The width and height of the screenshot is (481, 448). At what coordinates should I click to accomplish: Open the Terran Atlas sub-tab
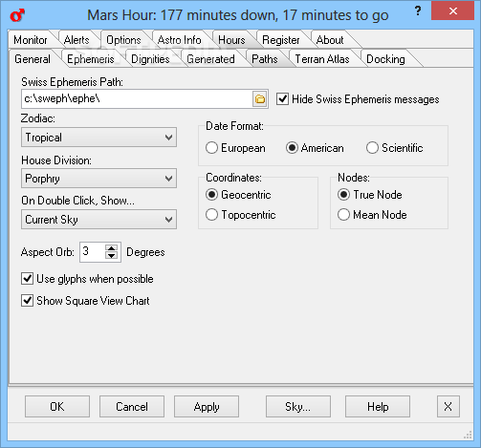click(x=322, y=59)
